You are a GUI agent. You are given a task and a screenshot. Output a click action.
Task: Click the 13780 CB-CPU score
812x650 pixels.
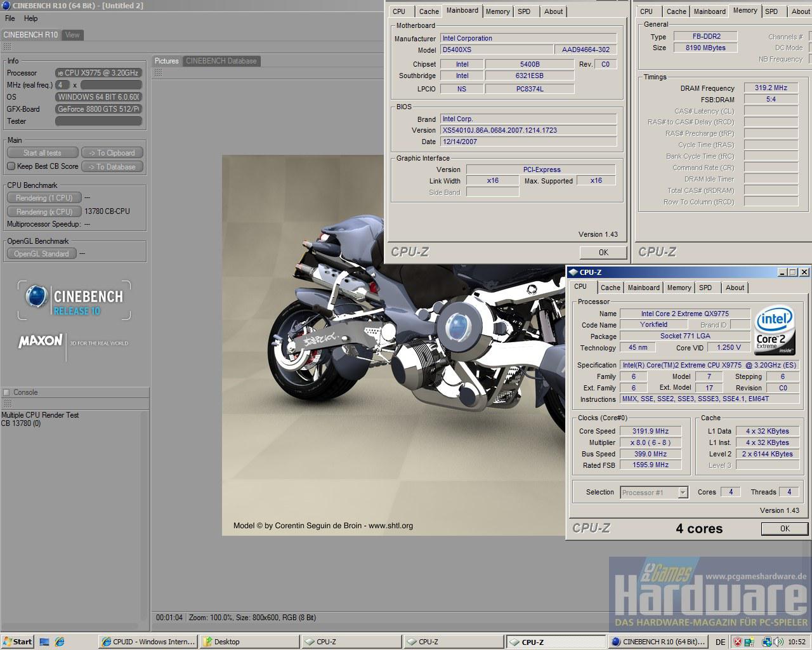(x=107, y=211)
